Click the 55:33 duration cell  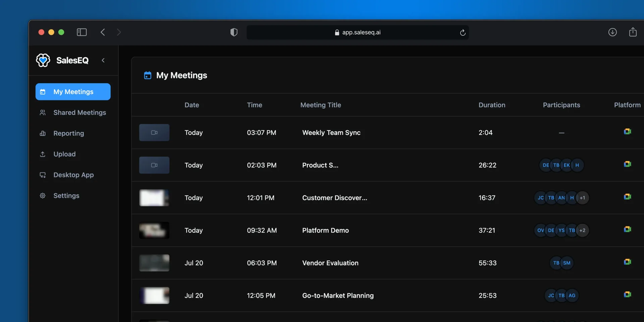[x=487, y=263]
